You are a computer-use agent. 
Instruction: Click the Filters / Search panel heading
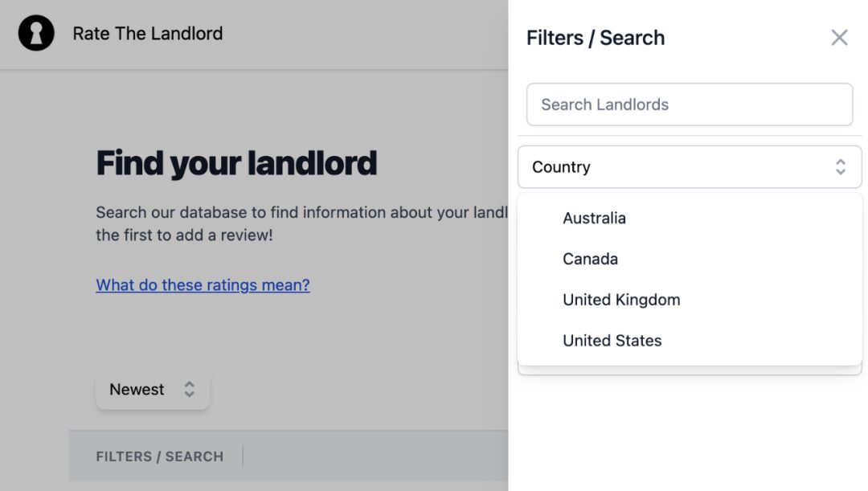click(595, 38)
